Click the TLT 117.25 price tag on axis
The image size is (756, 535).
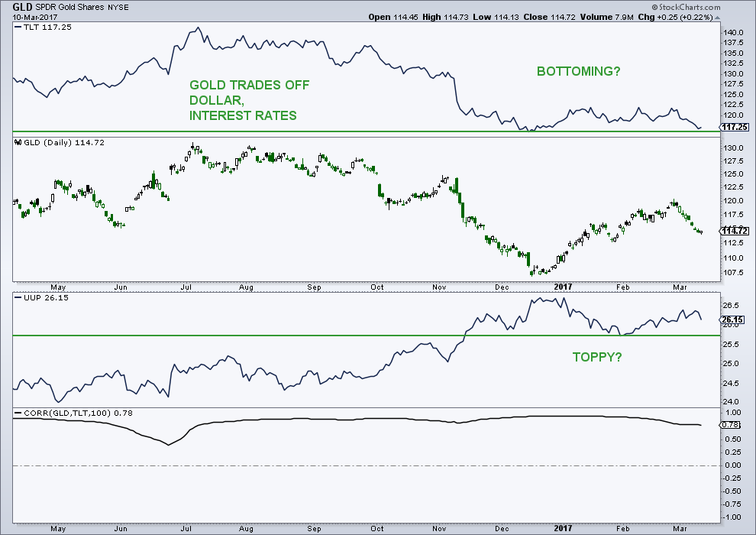point(735,127)
